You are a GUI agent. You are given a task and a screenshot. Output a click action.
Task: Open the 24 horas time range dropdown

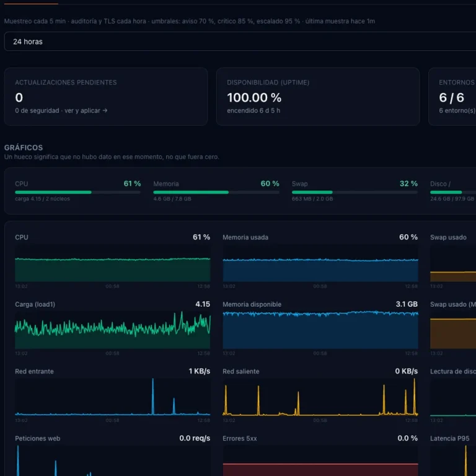click(x=240, y=42)
